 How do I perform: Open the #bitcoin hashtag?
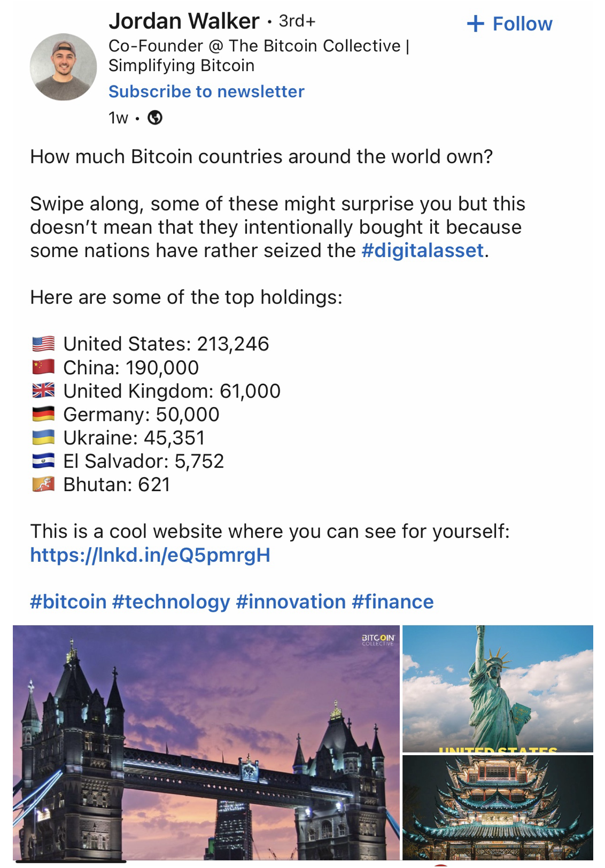click(68, 602)
